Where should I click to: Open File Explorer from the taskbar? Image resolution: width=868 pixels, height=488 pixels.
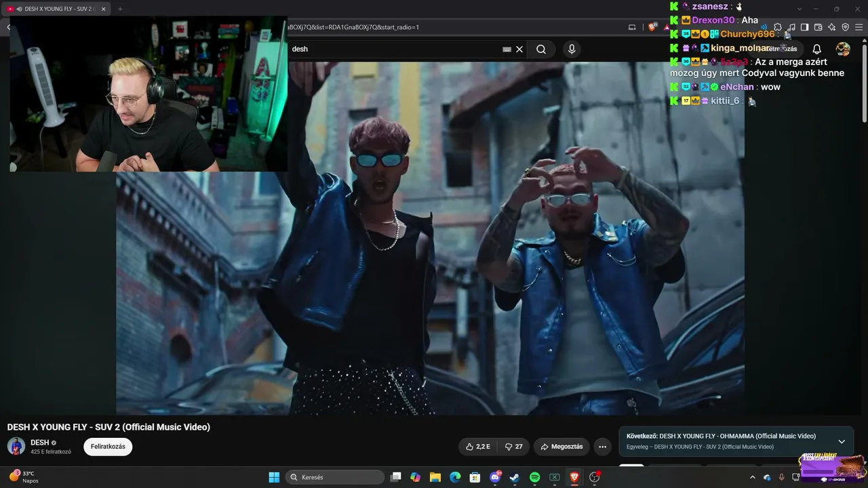tap(435, 477)
